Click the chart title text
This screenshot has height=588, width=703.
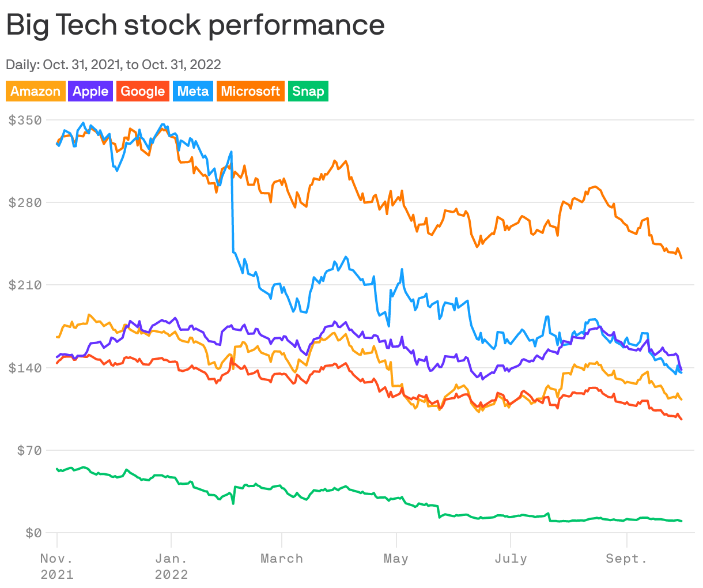pyautogui.click(x=195, y=25)
